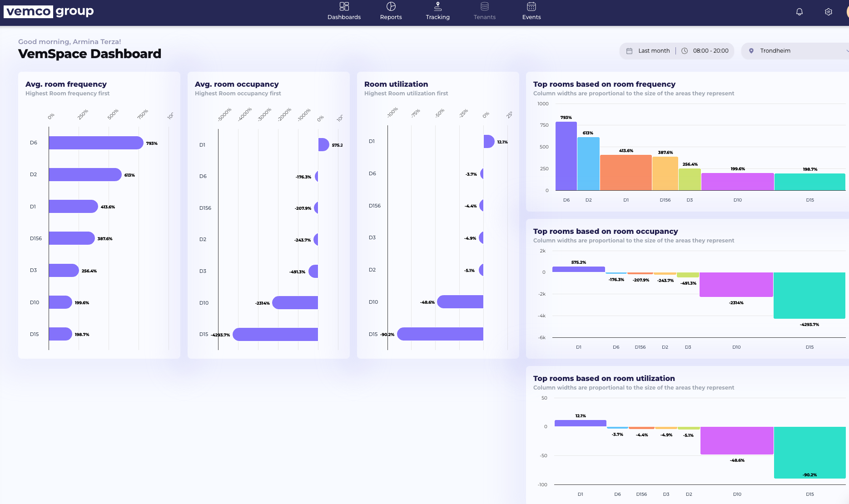The image size is (849, 504).
Task: Click the location pin beside Trondheim
Action: click(x=752, y=50)
